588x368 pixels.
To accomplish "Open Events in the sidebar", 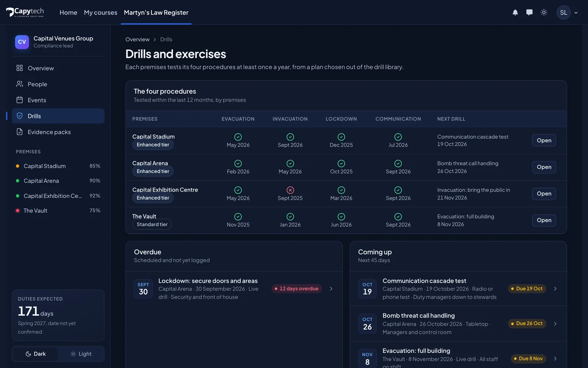I will pos(58,100).
